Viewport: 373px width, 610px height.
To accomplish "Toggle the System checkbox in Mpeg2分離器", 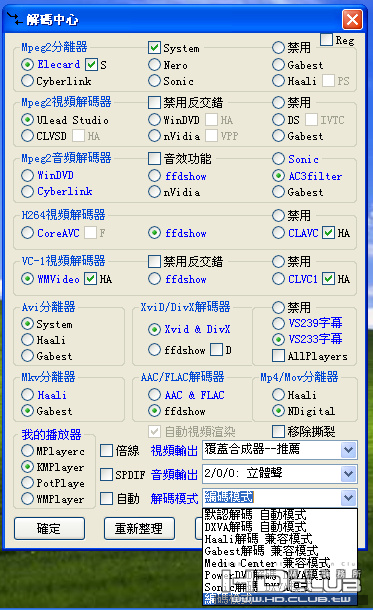I will [x=154, y=48].
